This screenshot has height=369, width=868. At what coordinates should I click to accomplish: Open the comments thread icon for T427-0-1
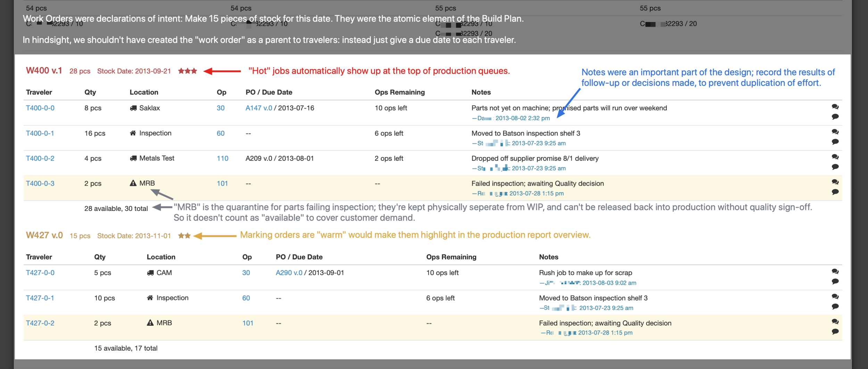pos(835,296)
